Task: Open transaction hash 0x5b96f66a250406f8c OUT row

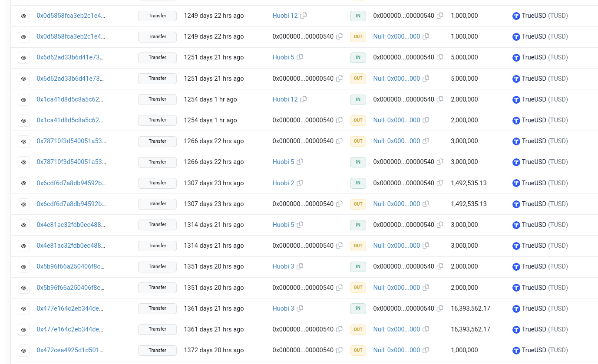Action: coord(70,288)
